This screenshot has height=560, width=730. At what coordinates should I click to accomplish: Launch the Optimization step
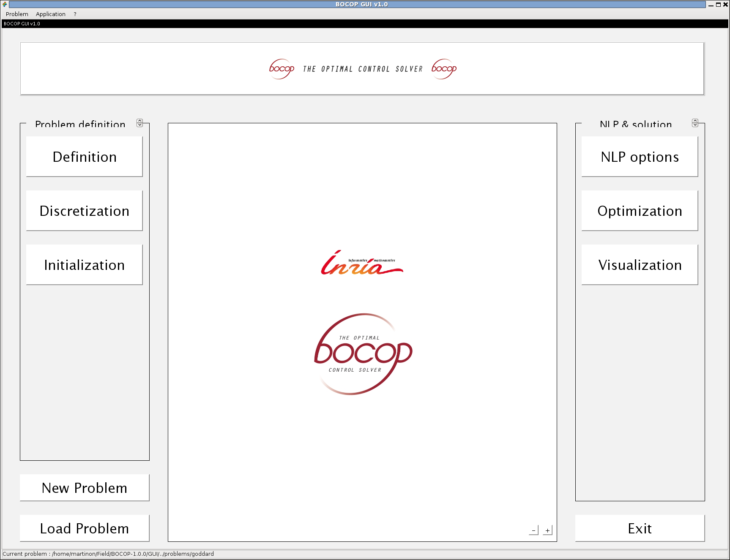(x=640, y=211)
